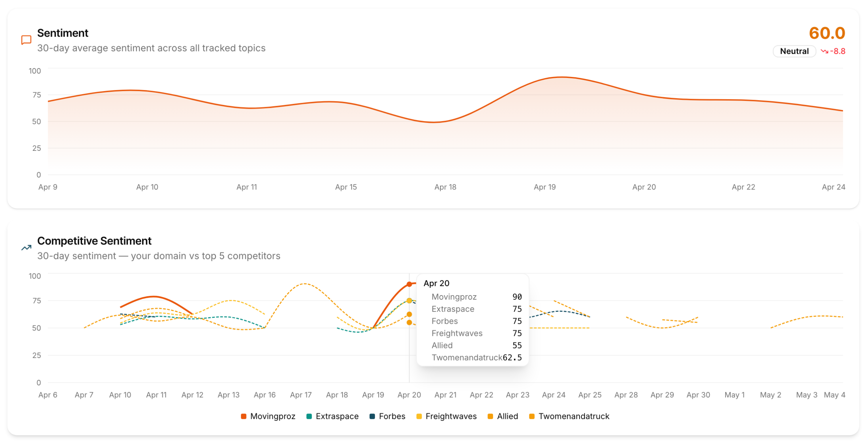
Task: Click the -8.8 change value
Action: pyautogui.click(x=837, y=51)
